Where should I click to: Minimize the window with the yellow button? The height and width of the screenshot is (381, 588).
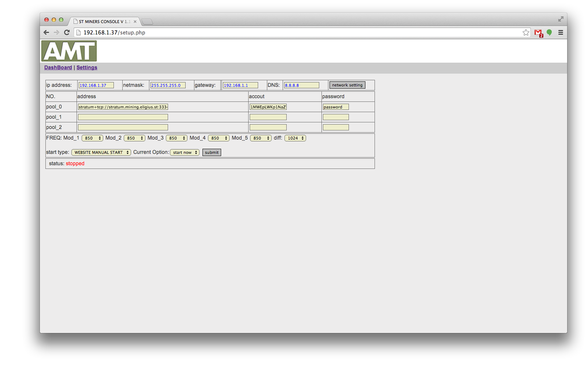click(54, 20)
